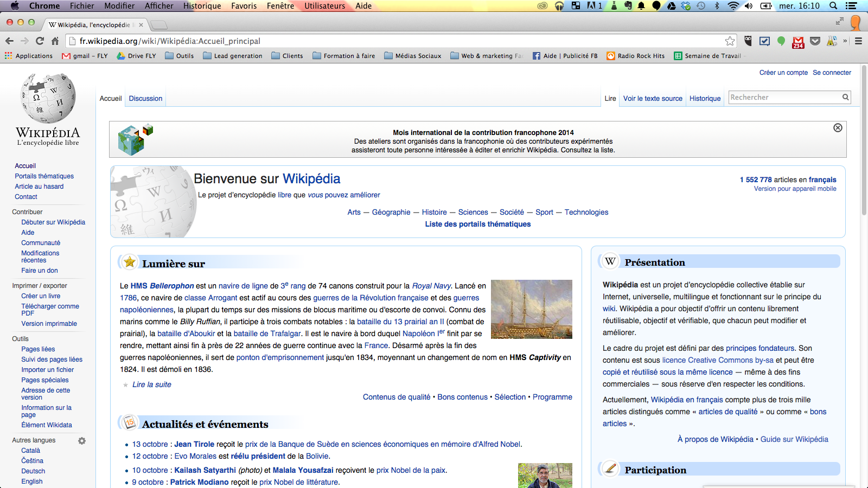Click the Pocket extension icon
868x488 pixels.
click(815, 41)
